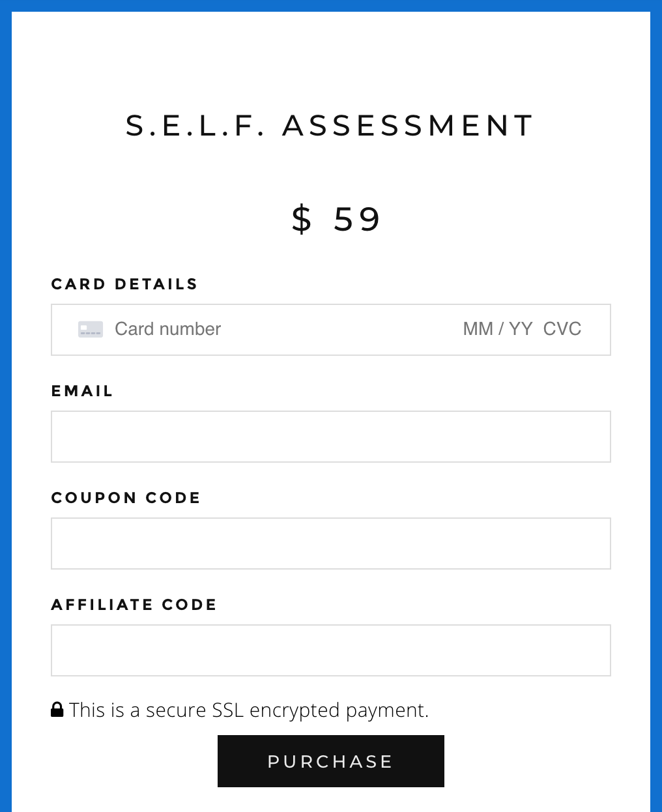
Task: Click the $ 59 price text
Action: click(x=336, y=219)
